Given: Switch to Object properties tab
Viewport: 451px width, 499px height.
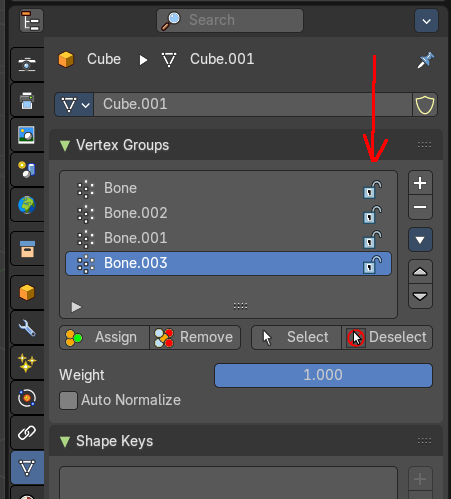Looking at the screenshot, I should click(x=27, y=293).
